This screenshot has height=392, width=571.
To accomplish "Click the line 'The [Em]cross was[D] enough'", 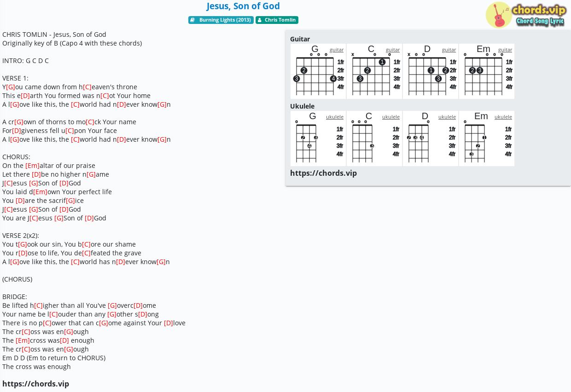I will (x=48, y=340).
